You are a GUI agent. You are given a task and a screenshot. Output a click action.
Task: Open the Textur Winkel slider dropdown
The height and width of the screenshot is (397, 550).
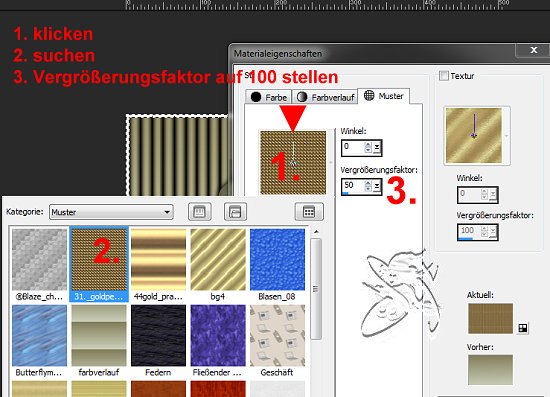[x=493, y=194]
